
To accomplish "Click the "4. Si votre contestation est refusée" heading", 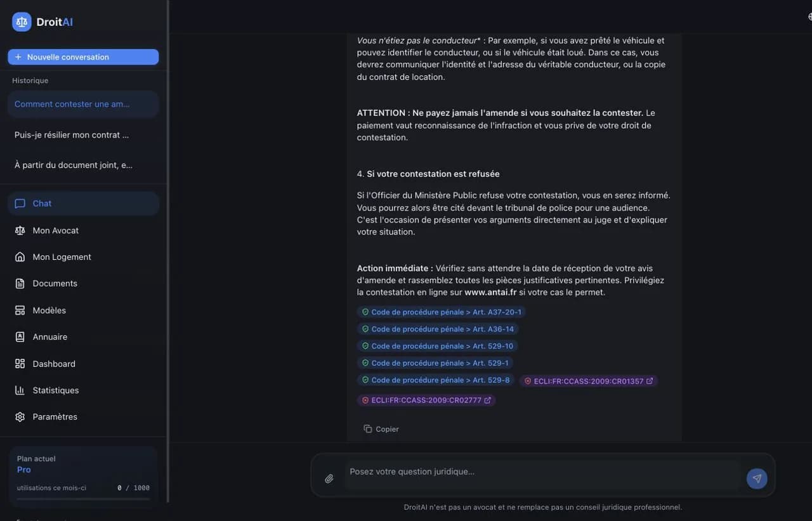I will point(428,174).
